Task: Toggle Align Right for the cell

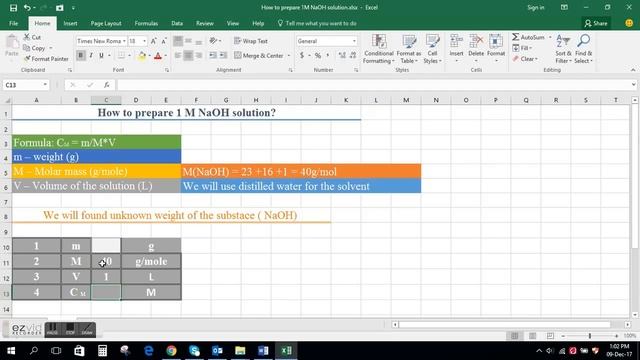Action: click(198, 56)
